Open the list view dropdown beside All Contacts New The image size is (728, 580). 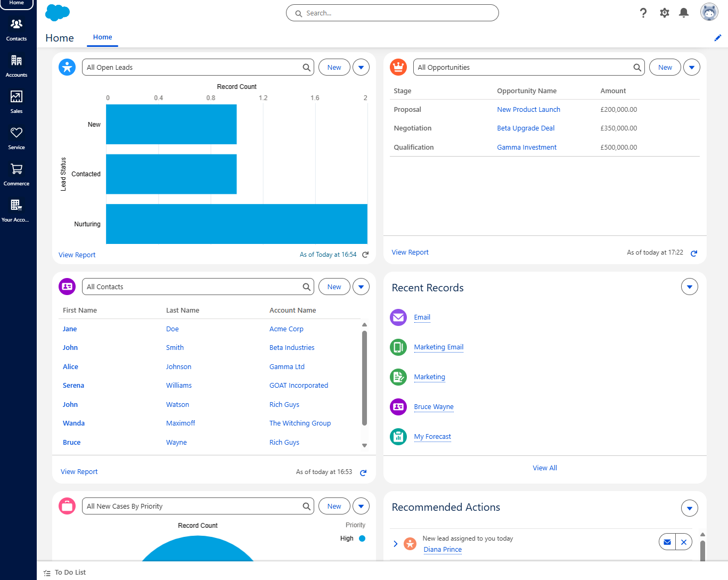point(361,286)
